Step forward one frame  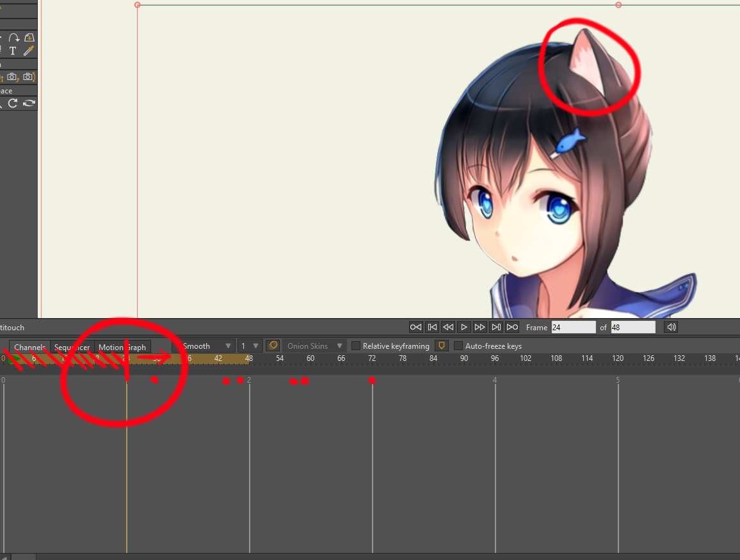point(479,327)
